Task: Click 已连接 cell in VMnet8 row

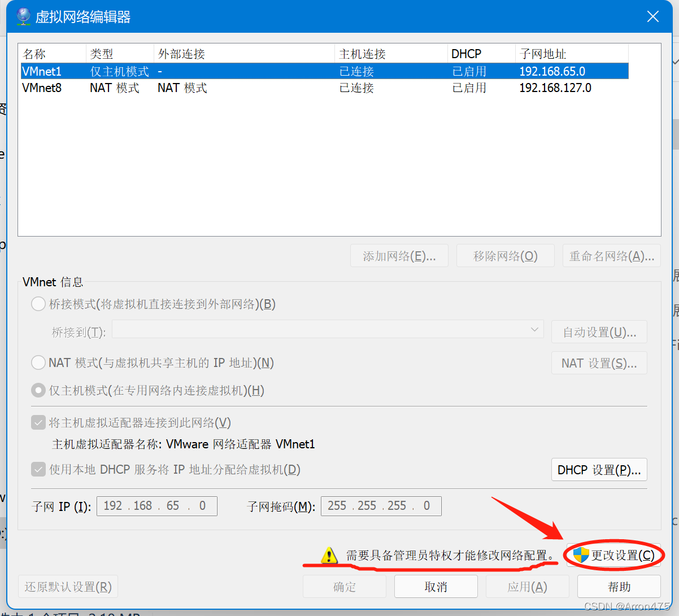Action: tap(356, 88)
